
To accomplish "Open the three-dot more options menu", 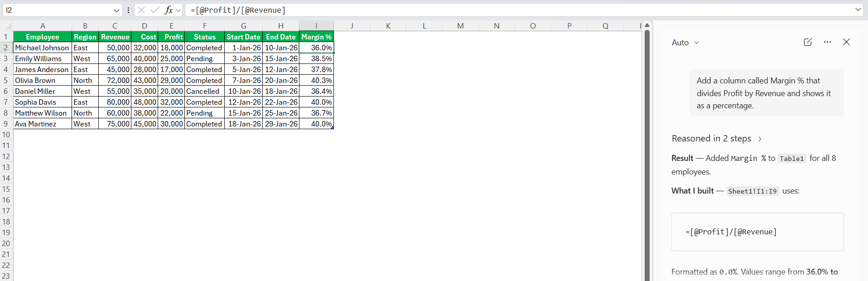I will [828, 42].
